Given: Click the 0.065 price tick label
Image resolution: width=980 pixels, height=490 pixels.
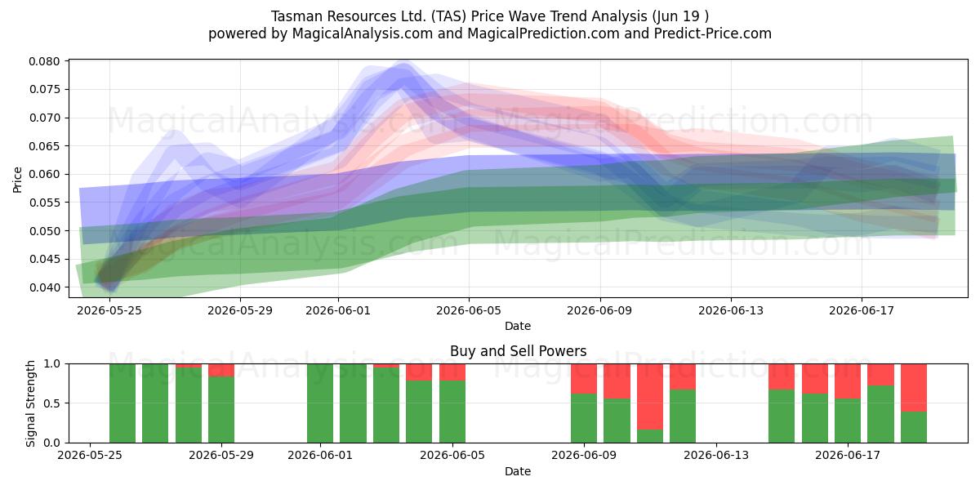Looking at the screenshot, I should [45, 146].
